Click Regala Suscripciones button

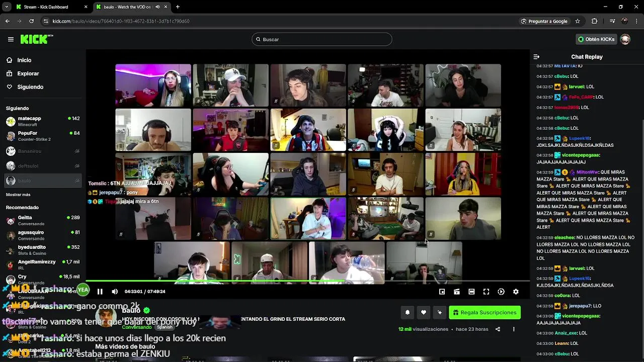[485, 312]
